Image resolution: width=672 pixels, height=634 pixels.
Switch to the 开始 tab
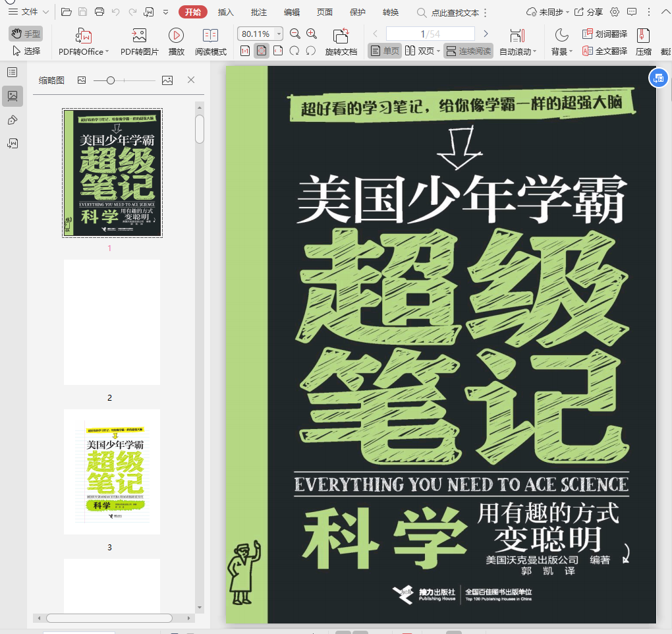[193, 12]
